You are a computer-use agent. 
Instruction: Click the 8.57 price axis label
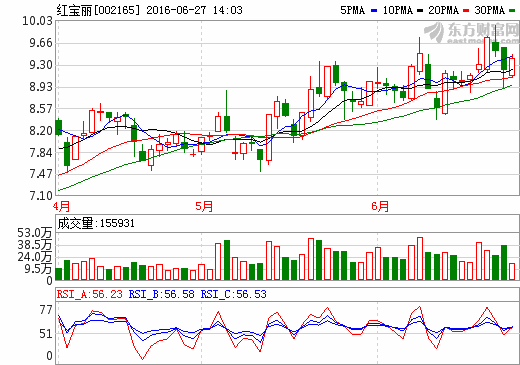tap(41, 109)
